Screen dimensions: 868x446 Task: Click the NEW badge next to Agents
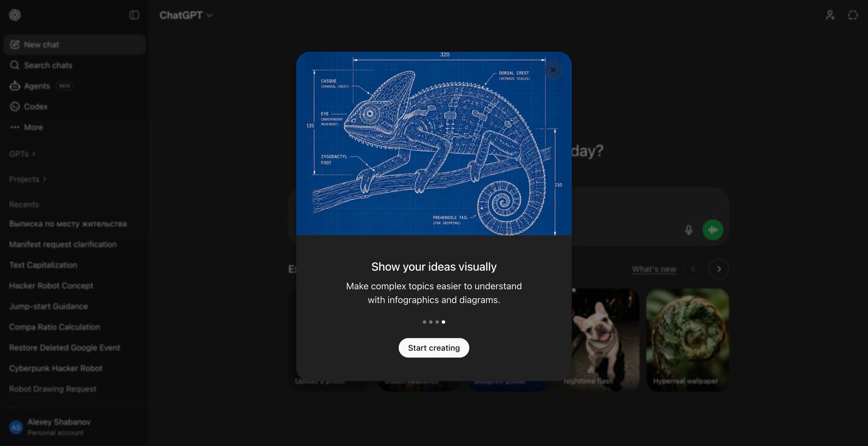tap(65, 86)
